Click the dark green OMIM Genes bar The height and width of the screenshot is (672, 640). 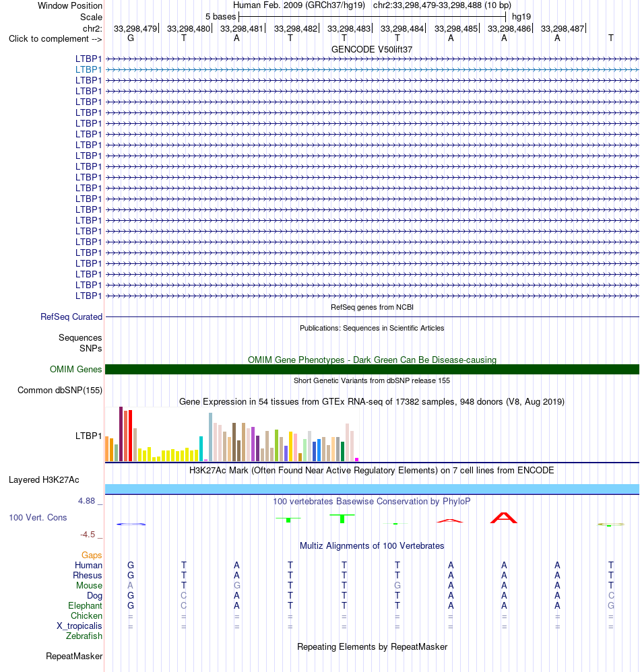(x=372, y=369)
